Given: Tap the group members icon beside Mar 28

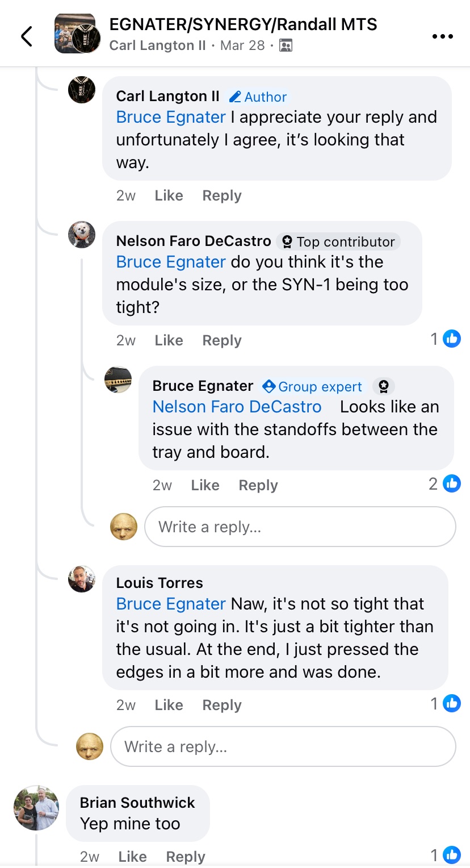Looking at the screenshot, I should [286, 45].
